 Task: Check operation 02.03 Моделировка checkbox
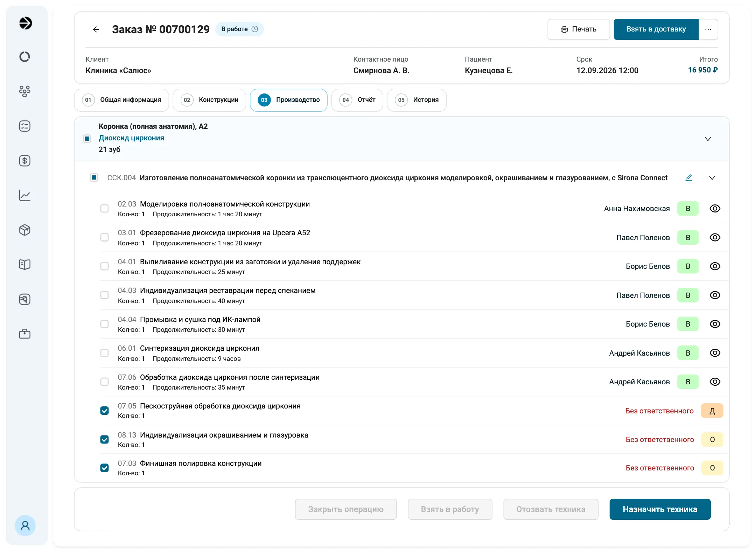point(104,209)
